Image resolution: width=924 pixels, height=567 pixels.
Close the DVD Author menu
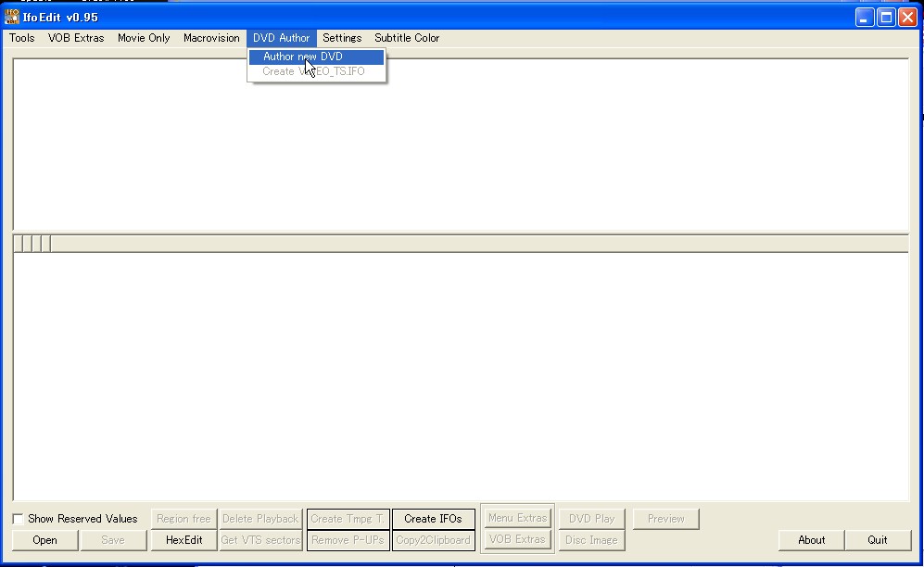click(281, 38)
